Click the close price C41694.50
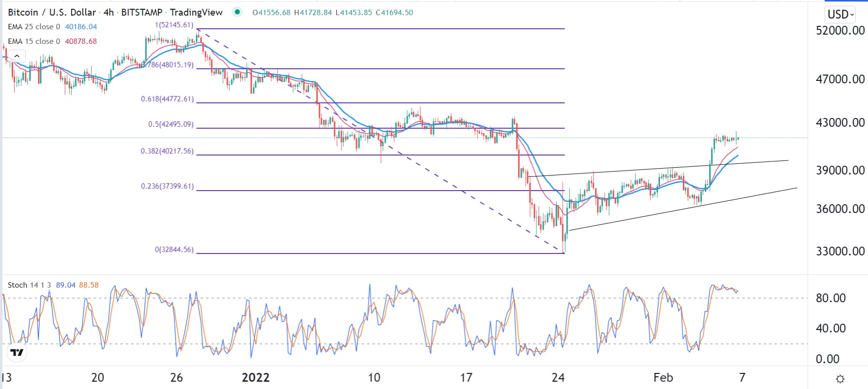Viewport: 868px width, 389px height. click(395, 13)
